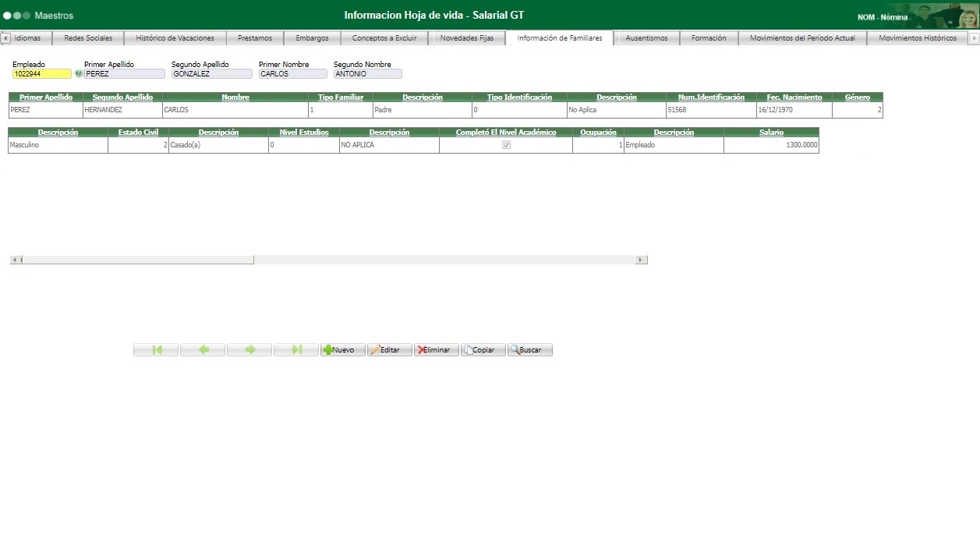Click the Nuevo button

pos(343,350)
